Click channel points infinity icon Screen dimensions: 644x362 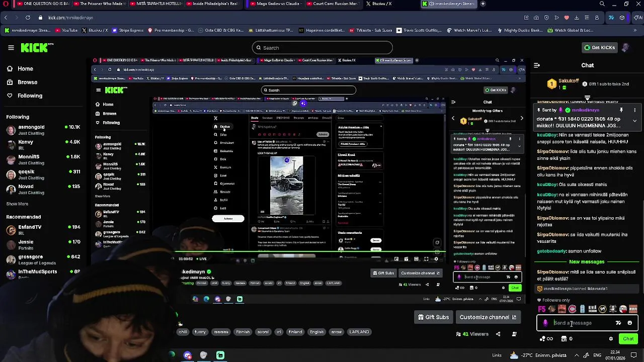click(x=546, y=339)
